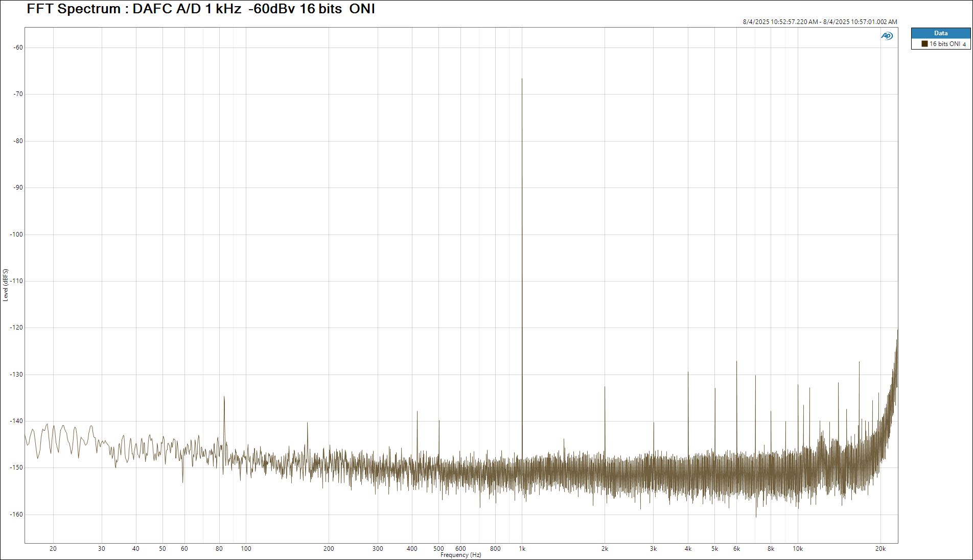Click the 'Frequency (Hz)' axis label
The image size is (973, 560).
(x=460, y=555)
